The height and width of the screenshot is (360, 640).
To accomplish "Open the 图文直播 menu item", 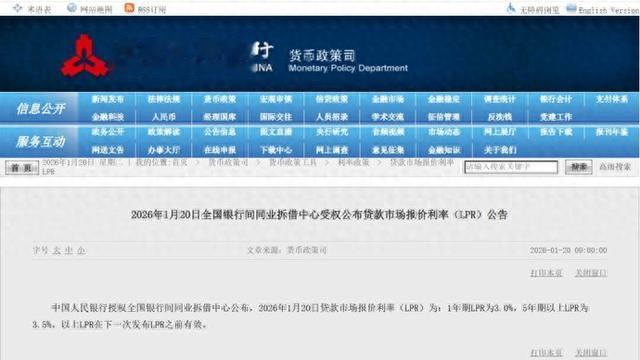I will (x=276, y=132).
